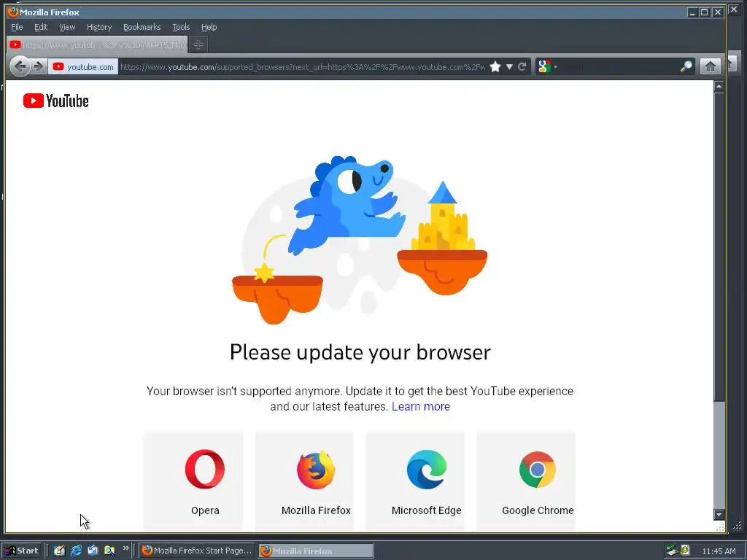Screen dimensions: 747x560
Task: Open the Edit menu
Action: 41,27
